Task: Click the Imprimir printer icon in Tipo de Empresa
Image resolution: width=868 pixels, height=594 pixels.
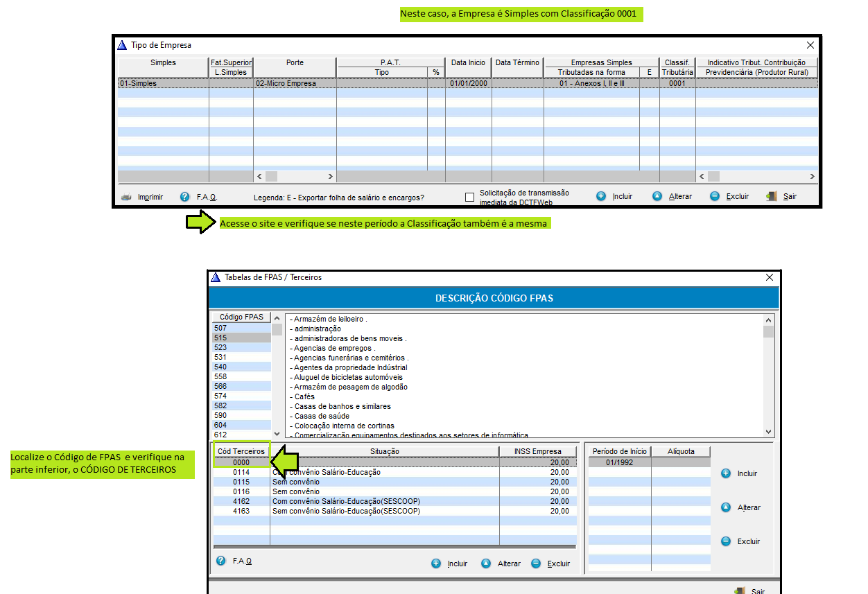Action: pyautogui.click(x=126, y=197)
